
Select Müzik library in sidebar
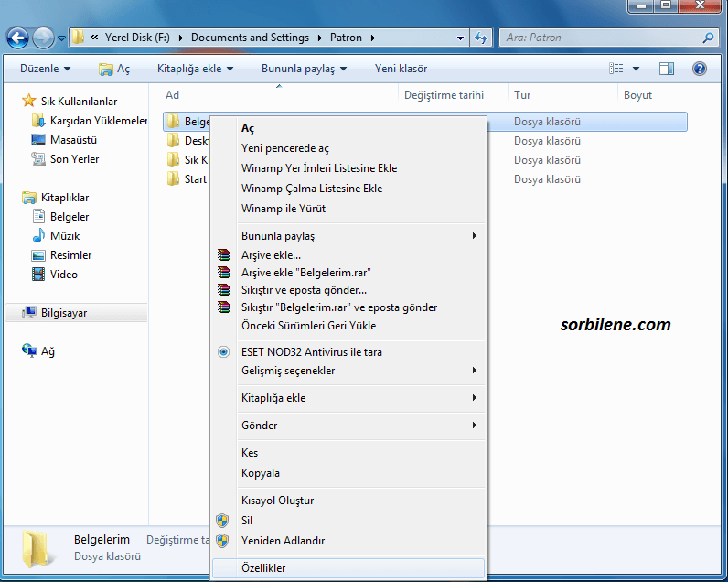[x=64, y=236]
